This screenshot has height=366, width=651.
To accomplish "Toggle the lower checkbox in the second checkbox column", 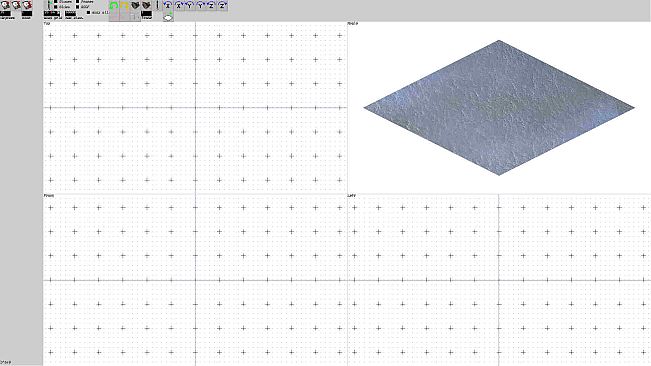I will point(78,7).
